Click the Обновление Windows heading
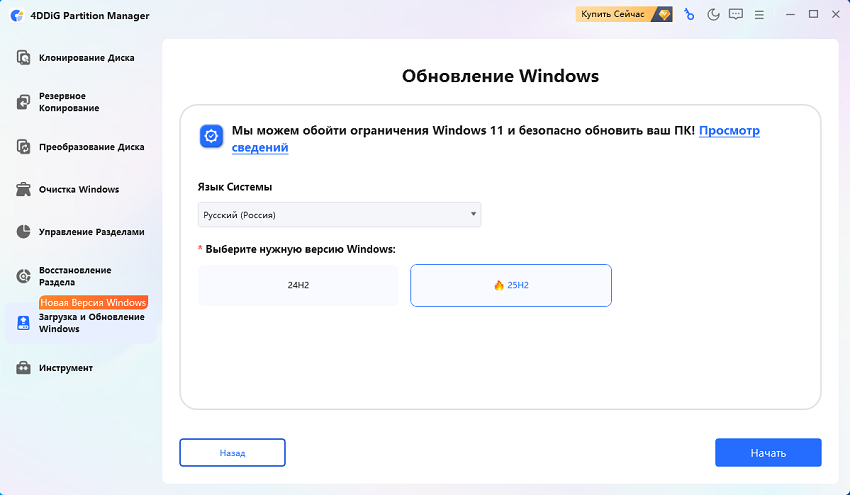This screenshot has height=495, width=850. (x=500, y=76)
